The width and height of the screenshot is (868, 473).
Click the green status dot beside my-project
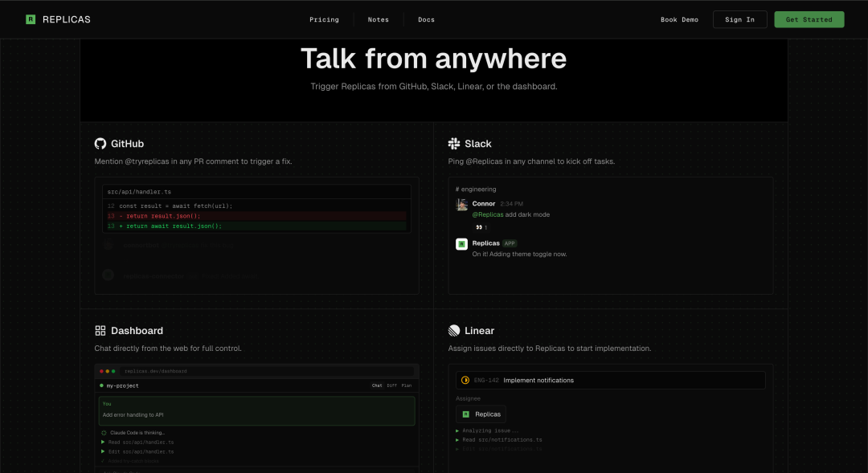point(101,385)
